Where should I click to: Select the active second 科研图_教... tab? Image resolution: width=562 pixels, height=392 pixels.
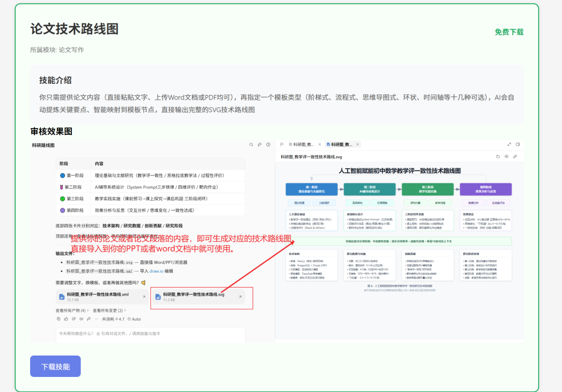click(x=339, y=144)
